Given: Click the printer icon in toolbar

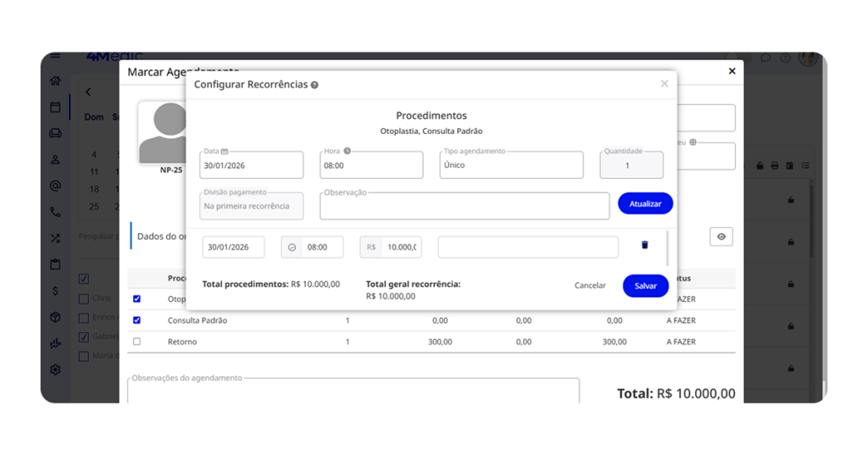Looking at the screenshot, I should click(x=774, y=165).
